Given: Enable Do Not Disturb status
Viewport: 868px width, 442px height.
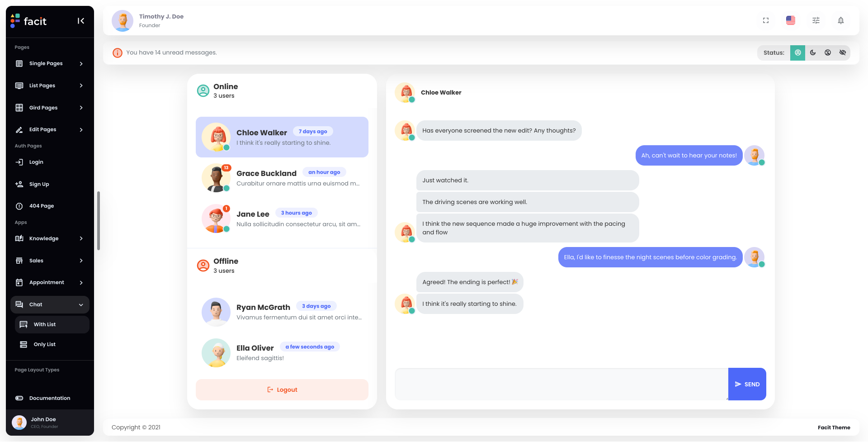Looking at the screenshot, I should click(828, 52).
